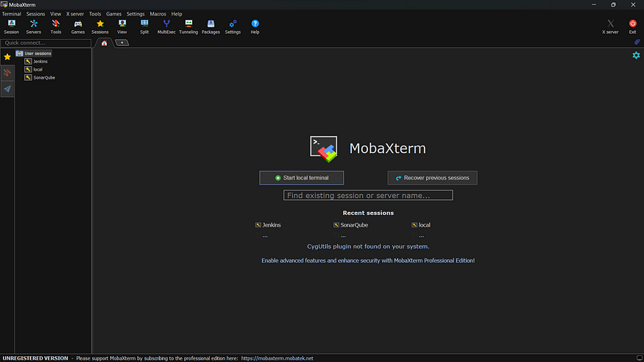Click the red Exit power icon
This screenshot has width=644, height=362.
point(632,26)
